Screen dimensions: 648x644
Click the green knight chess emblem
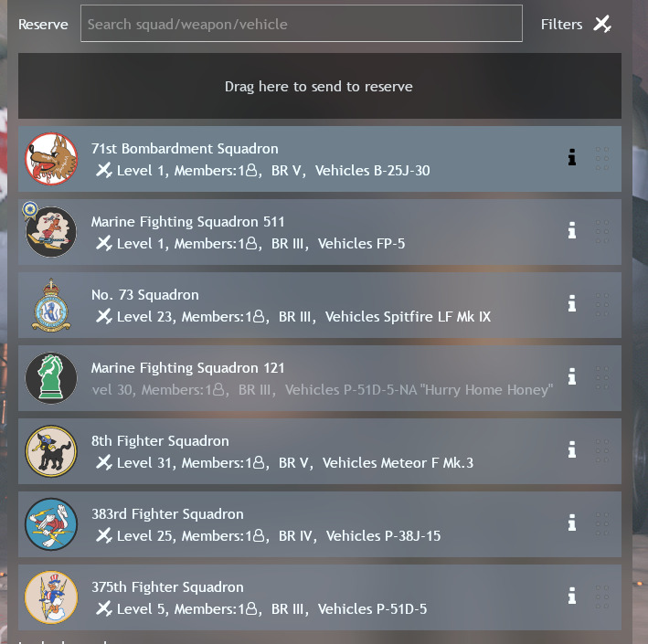(51, 378)
